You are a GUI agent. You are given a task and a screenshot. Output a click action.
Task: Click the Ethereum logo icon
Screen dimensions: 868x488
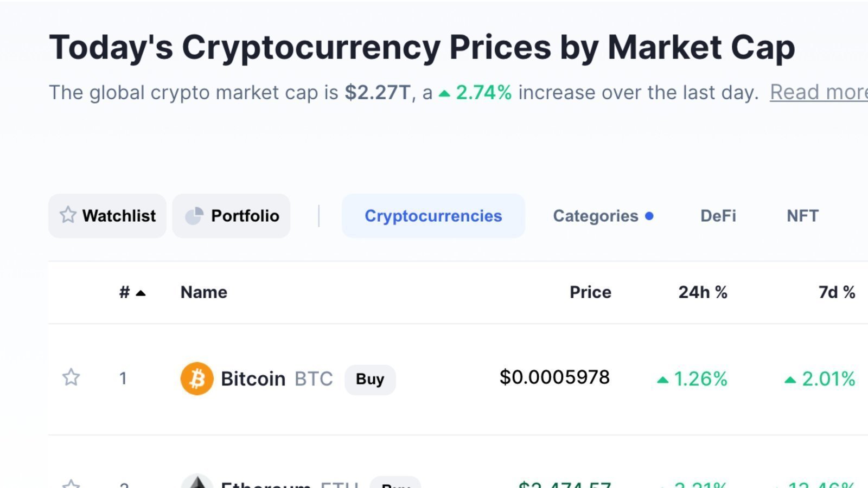[196, 482]
